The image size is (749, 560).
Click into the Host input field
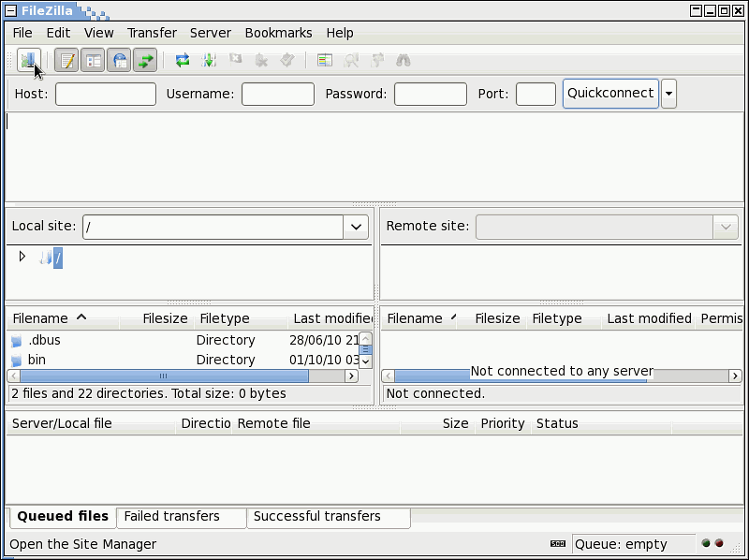pos(106,94)
